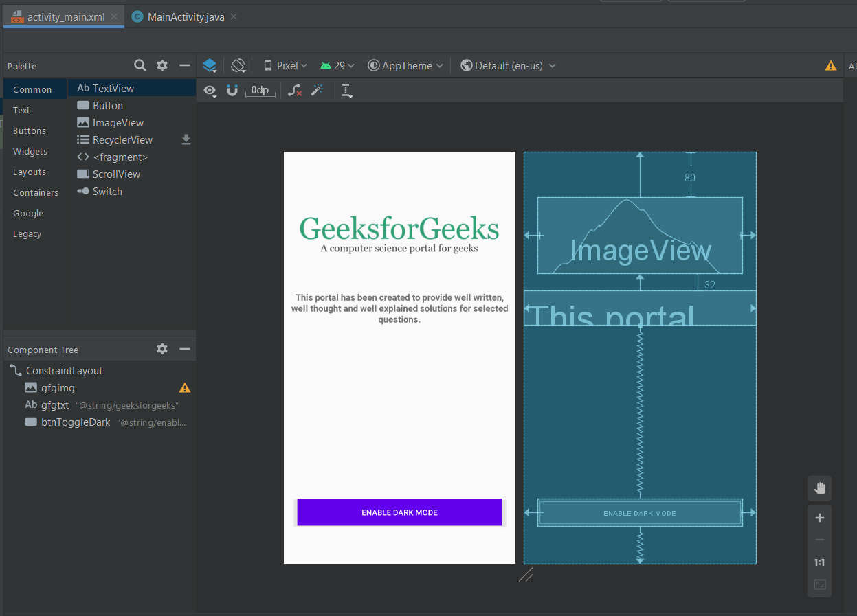Expand the Default (en-us) locale dropdown
The width and height of the screenshot is (857, 616).
point(508,66)
